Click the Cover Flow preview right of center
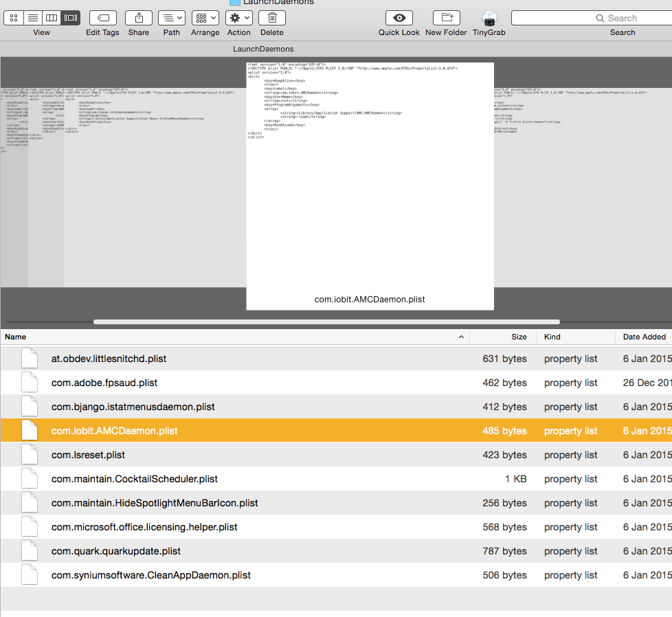 pos(583,188)
